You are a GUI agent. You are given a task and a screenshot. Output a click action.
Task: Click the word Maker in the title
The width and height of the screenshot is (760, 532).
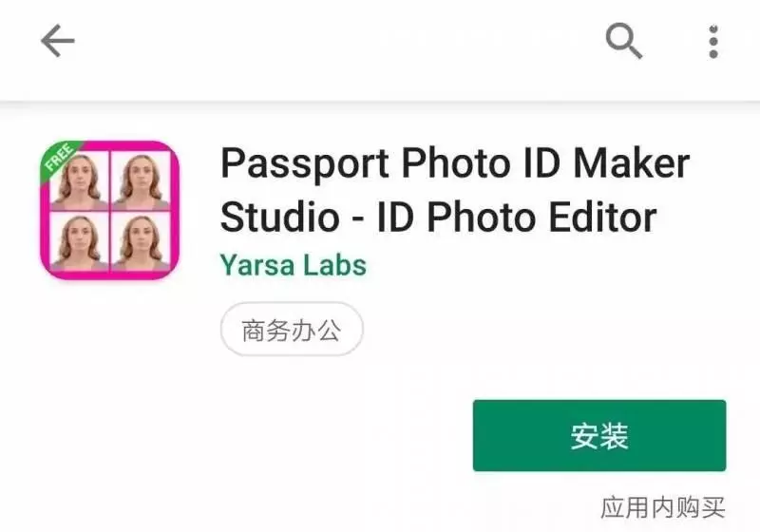631,162
